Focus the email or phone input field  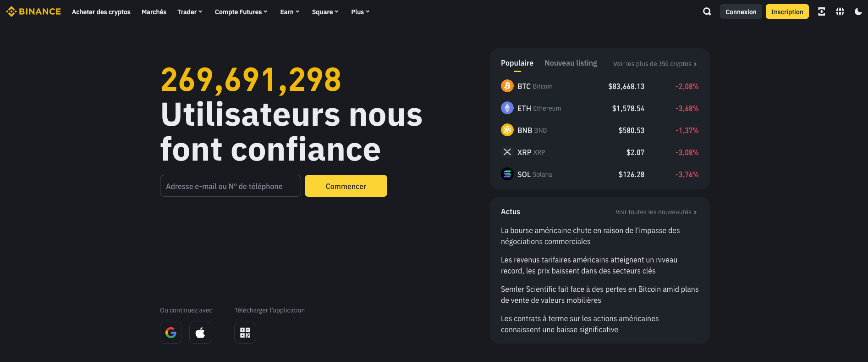(x=231, y=186)
